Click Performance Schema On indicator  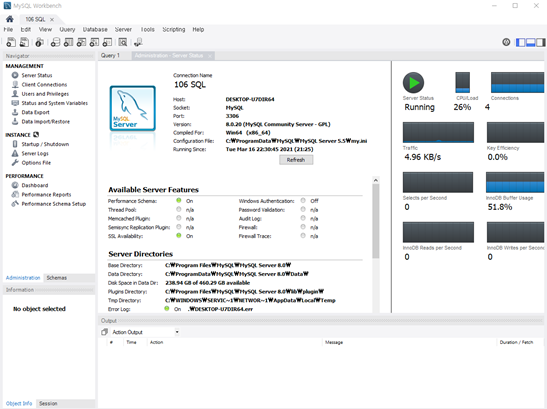(179, 200)
